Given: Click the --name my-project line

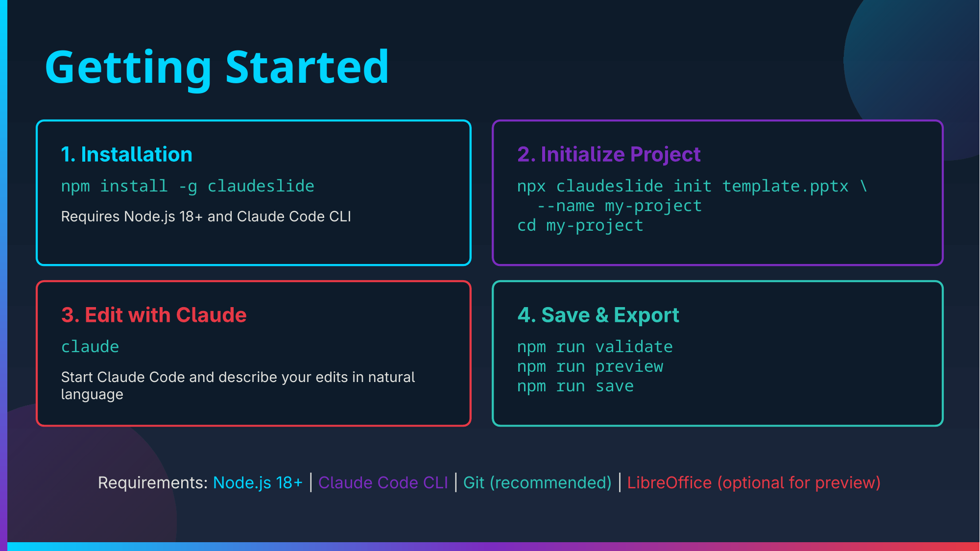Looking at the screenshot, I should (x=619, y=206).
